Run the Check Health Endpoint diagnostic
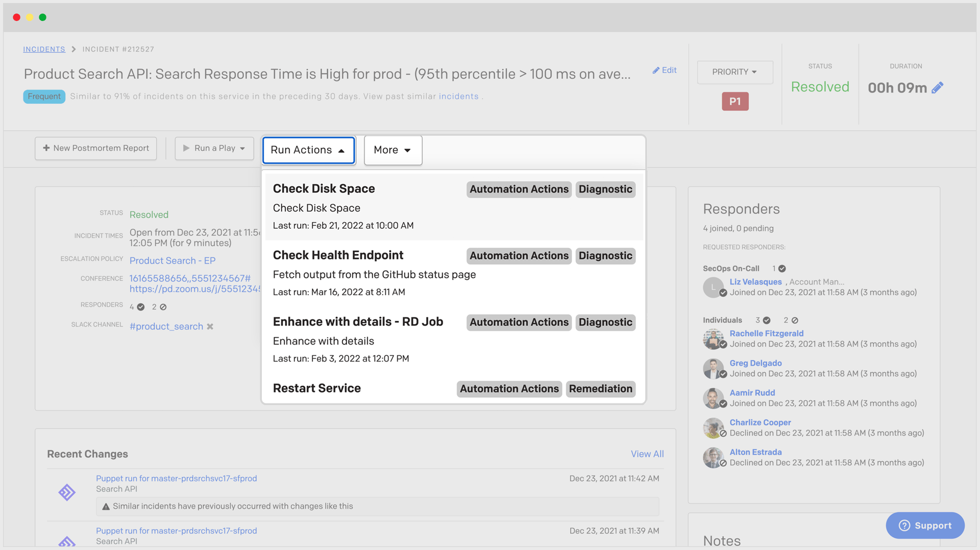Image resolution: width=980 pixels, height=550 pixels. (x=338, y=255)
